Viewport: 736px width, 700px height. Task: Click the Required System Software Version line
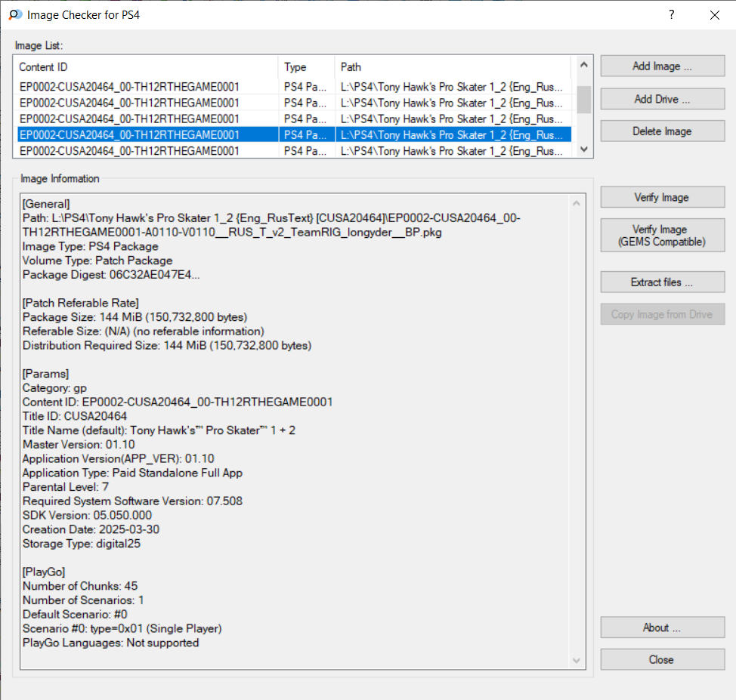[x=132, y=501]
